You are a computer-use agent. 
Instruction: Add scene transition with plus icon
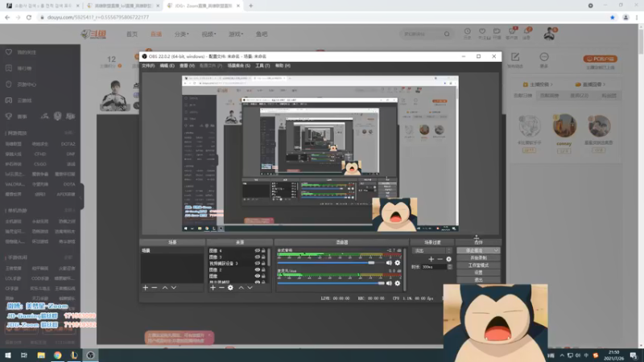point(431,259)
